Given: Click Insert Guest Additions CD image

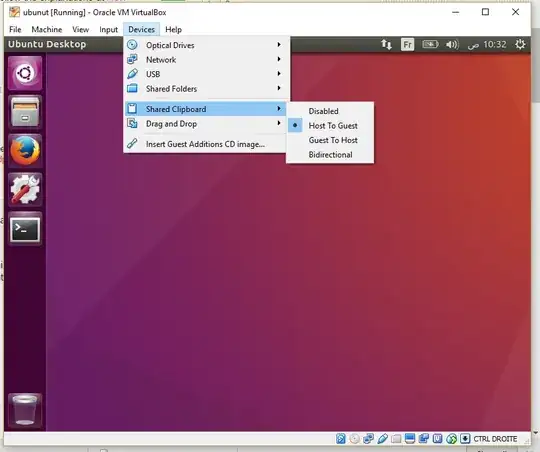Looking at the screenshot, I should [x=205, y=144].
